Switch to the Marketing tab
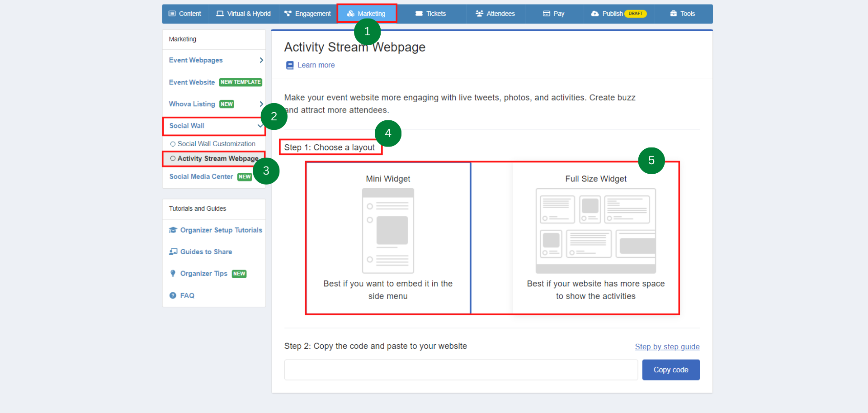868x413 pixels. point(367,14)
